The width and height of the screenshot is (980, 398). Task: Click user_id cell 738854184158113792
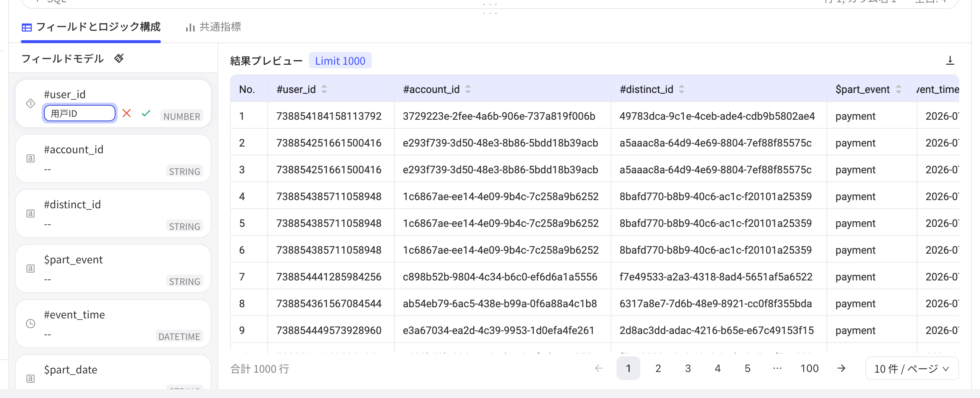(329, 116)
